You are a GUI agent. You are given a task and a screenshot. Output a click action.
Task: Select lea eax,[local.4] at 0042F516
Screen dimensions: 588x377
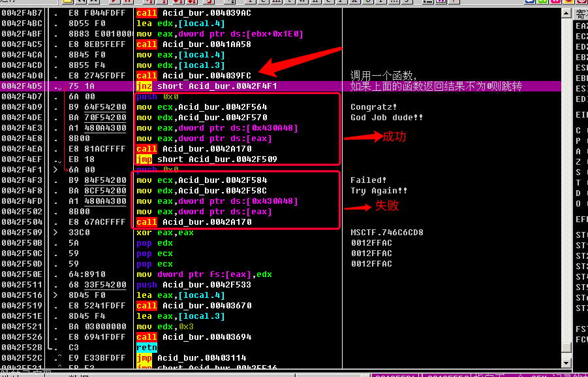tap(180, 295)
